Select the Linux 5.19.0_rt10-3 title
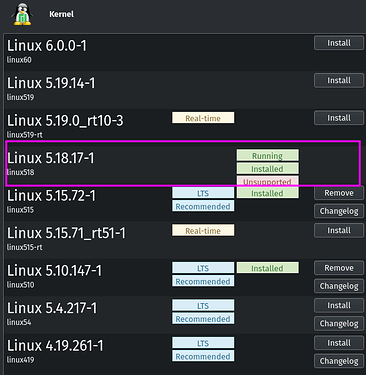The width and height of the screenshot is (366, 375). [x=65, y=121]
